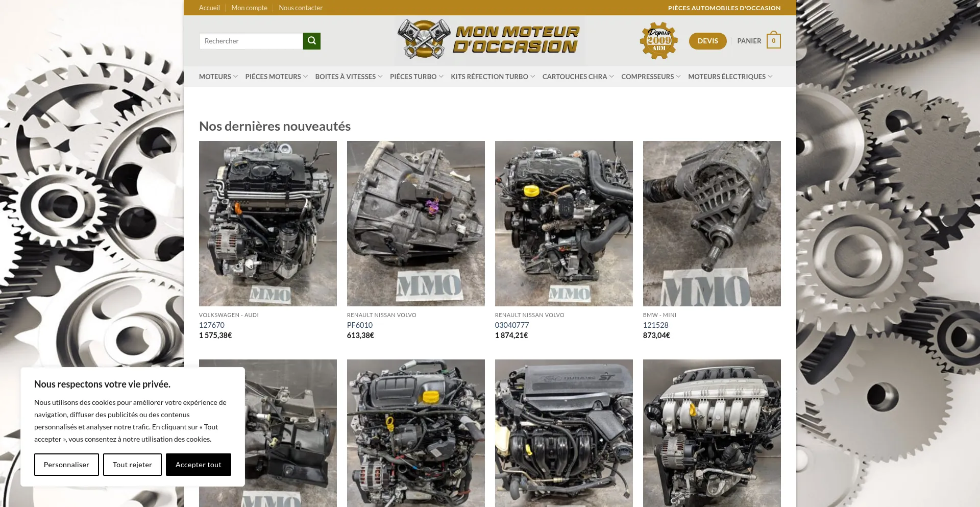Expand the Cartouches CHRA chevron
Screen dimensions: 980x507
tap(611, 77)
